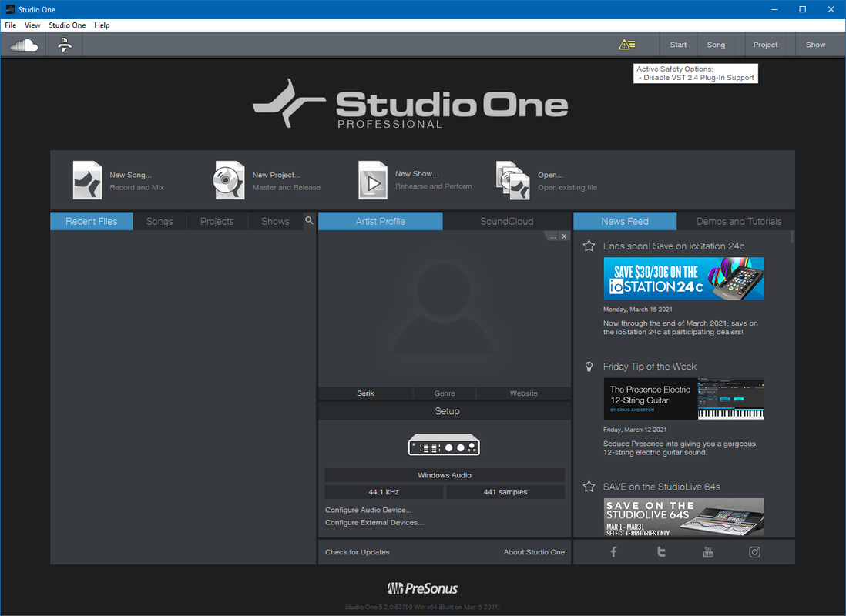This screenshot has height=616, width=846.
Task: Click SAVE on the StudioLive 64s headline
Action: point(662,487)
